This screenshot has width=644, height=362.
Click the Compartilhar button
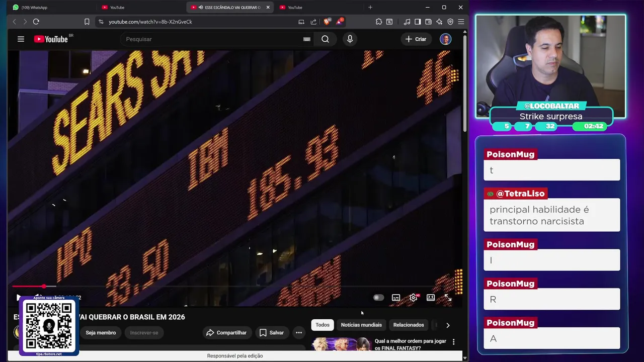[x=226, y=332]
